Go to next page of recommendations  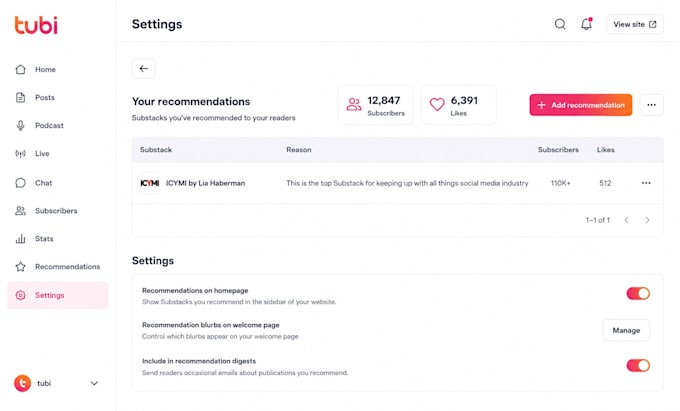point(647,220)
